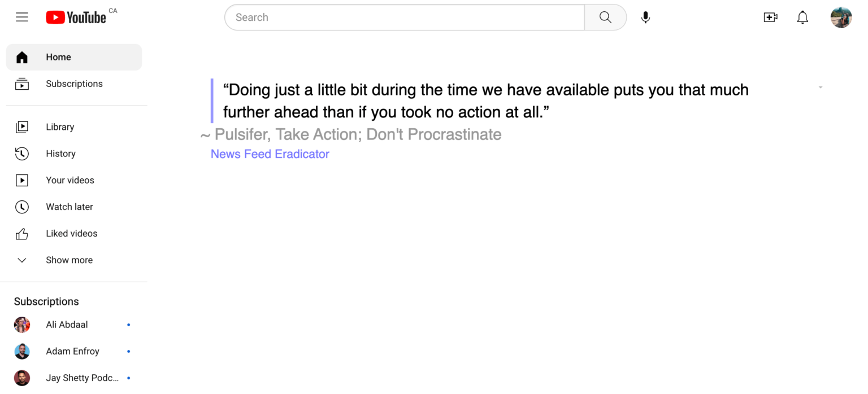This screenshot has height=394, width=868.
Task: Open your account profile avatar
Action: pyautogui.click(x=841, y=17)
